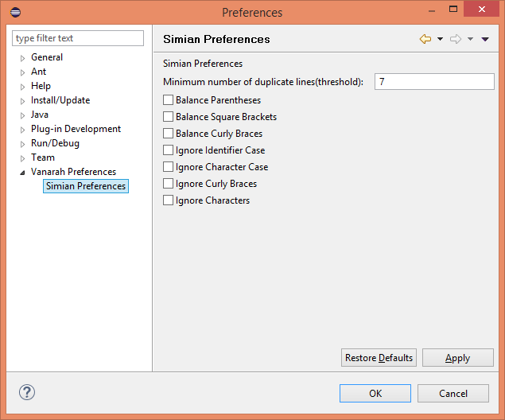The width and height of the screenshot is (505, 420).
Task: Toggle Balance Curly Braces checkbox
Action: tap(168, 134)
